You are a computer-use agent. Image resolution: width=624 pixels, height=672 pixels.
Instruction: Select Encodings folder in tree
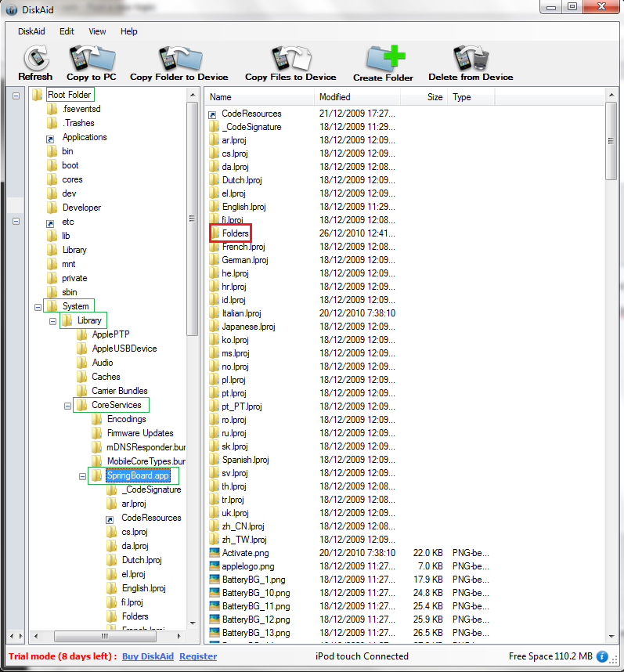pos(126,419)
